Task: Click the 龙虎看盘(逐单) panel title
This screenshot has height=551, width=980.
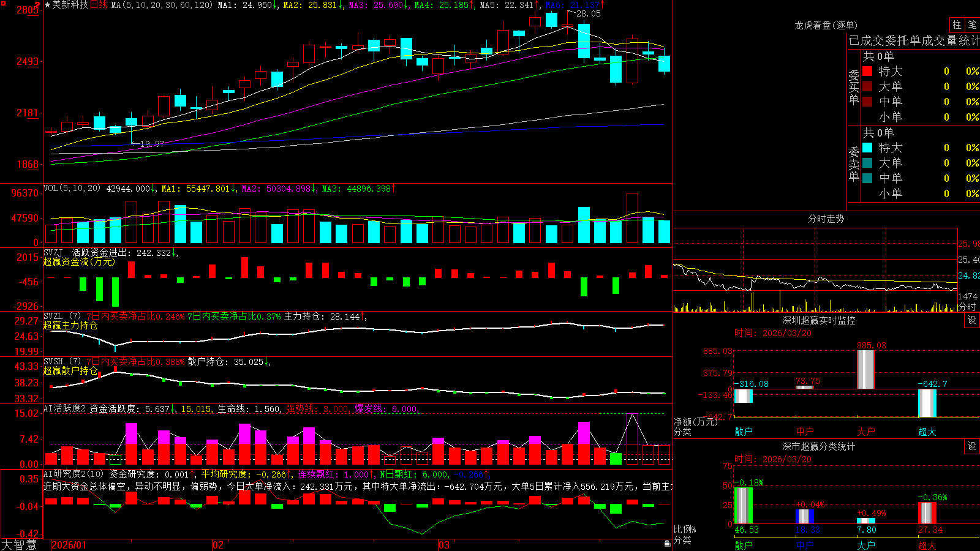Action: [826, 25]
